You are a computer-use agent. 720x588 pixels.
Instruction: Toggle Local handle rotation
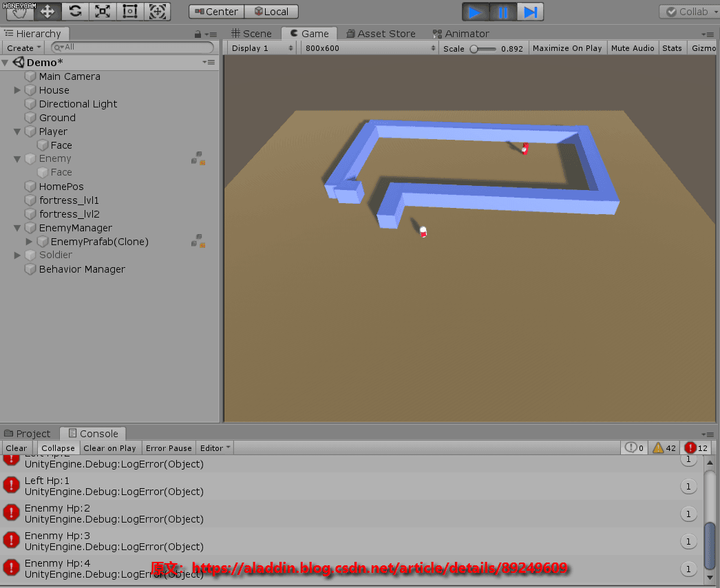pos(271,12)
